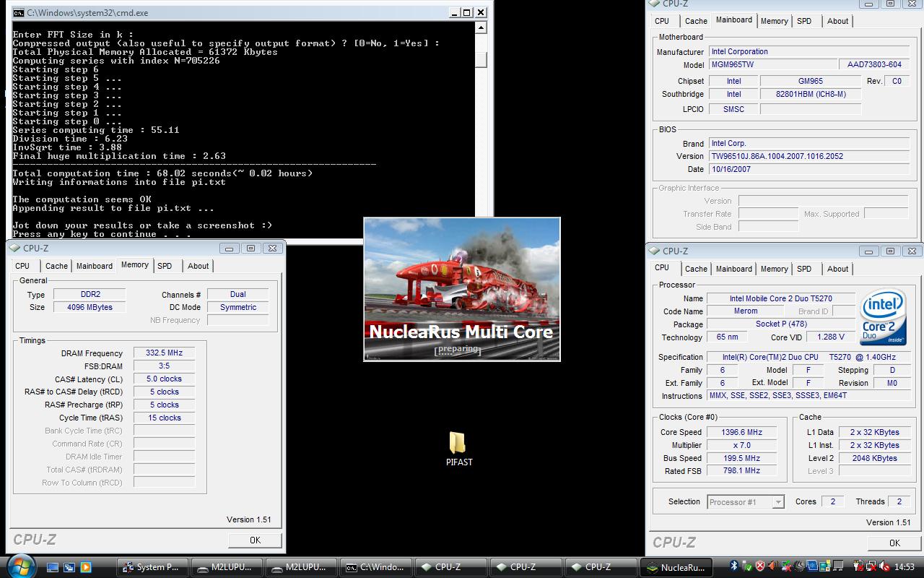
Task: Open Cache tab in memory timings window
Action: coord(56,266)
